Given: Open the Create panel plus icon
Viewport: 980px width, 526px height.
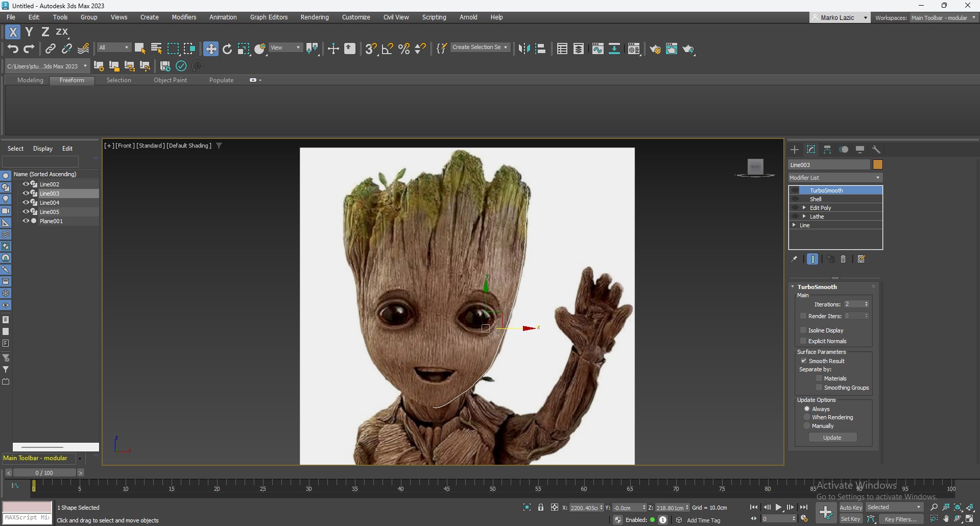Looking at the screenshot, I should (x=795, y=150).
